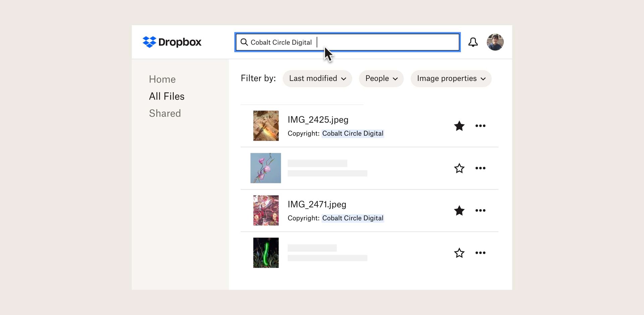Unstar IMG_2425.jpeg
The image size is (644, 315).
459,126
